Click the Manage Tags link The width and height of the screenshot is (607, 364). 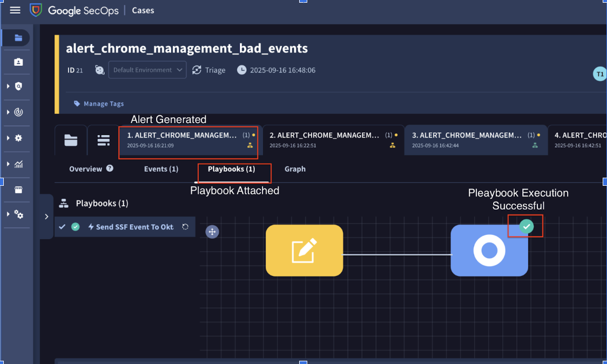point(103,104)
